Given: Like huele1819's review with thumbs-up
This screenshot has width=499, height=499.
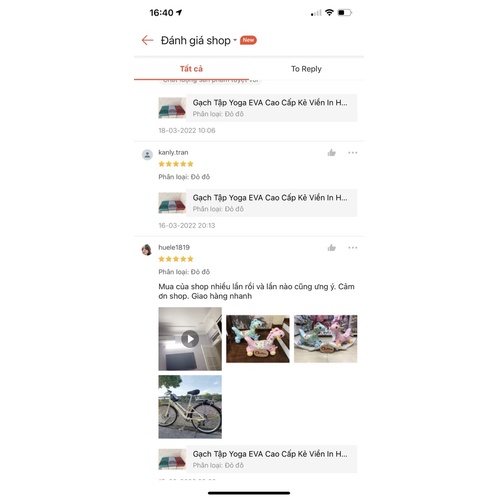Looking at the screenshot, I should click(331, 248).
